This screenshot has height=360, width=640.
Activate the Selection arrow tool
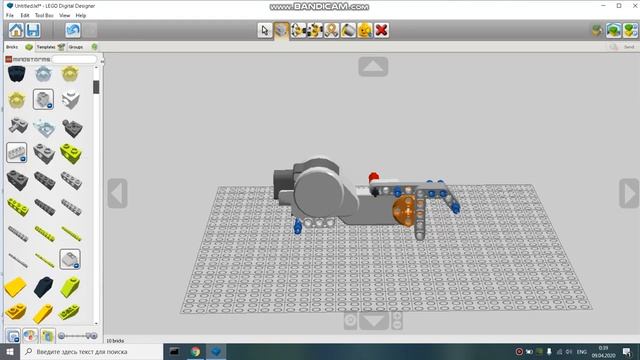tap(264, 30)
